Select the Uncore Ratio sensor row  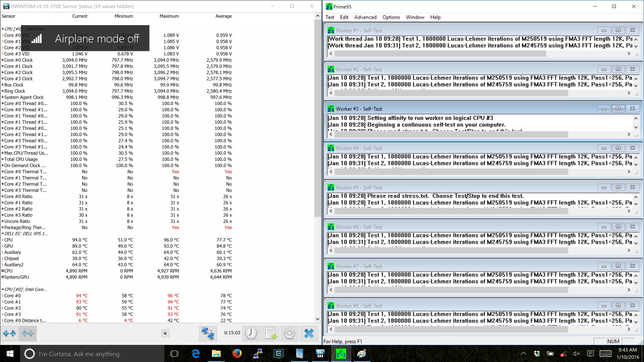(117, 221)
